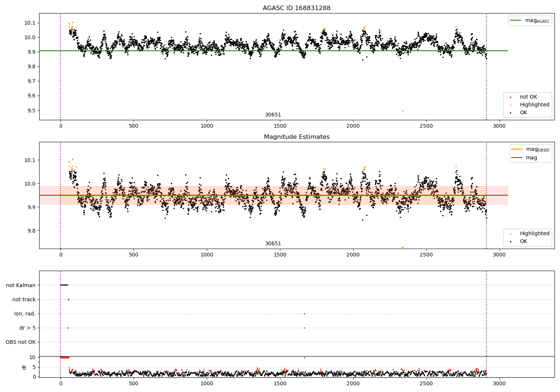Click y-tick '9.7' in AGASC ID plot
Viewport: 560px width, 392px height.
(x=31, y=81)
